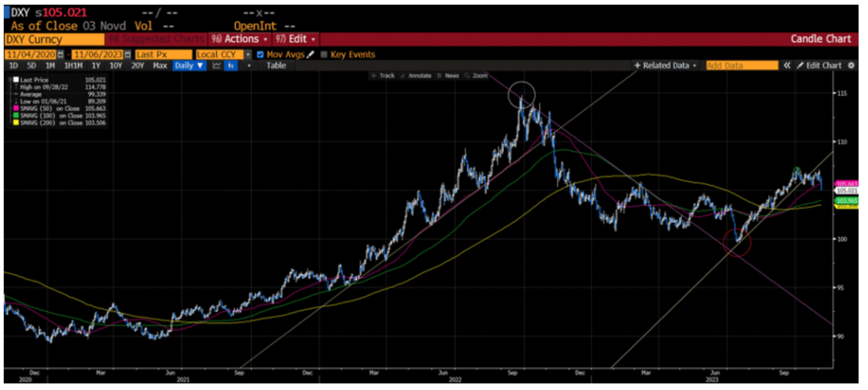
Task: Switch to the 1Y period tab
Action: click(x=96, y=66)
